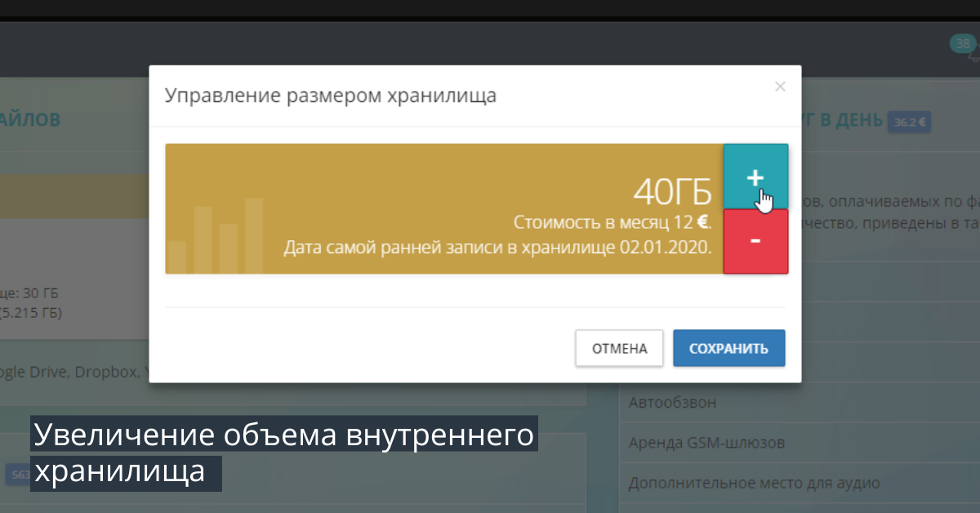Increase storage size with the plus button
This screenshot has height=513, width=980.
pos(755,176)
